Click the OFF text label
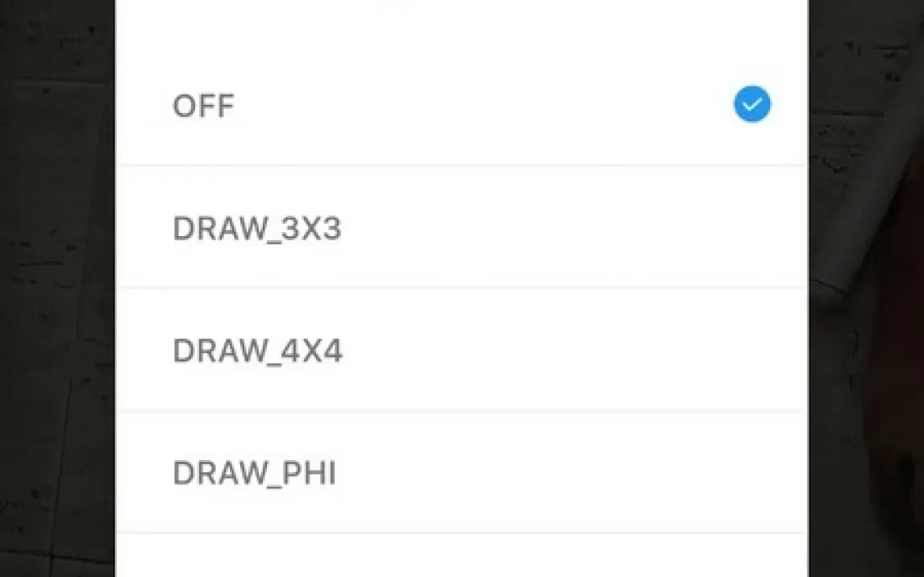Screen dimensions: 924x577 click(x=203, y=106)
